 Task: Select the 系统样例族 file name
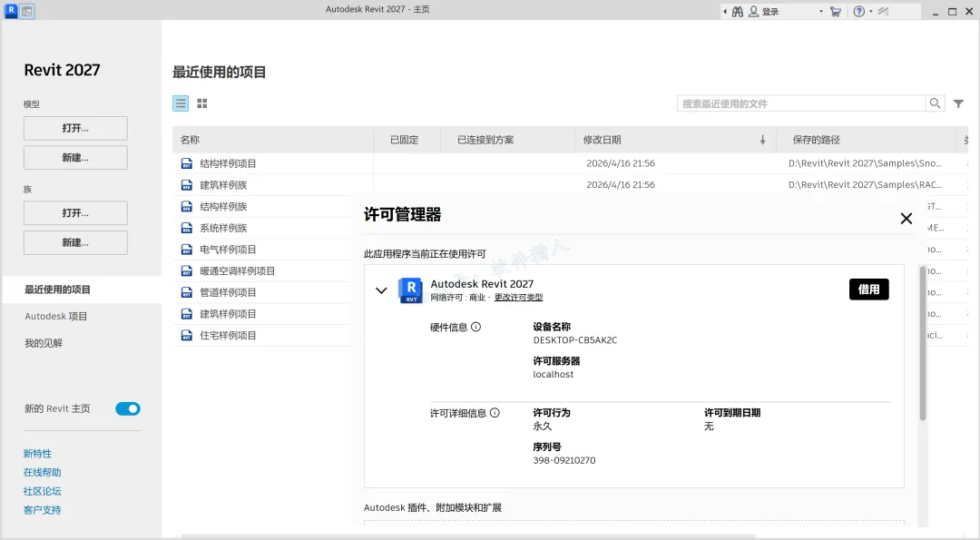pyautogui.click(x=224, y=228)
